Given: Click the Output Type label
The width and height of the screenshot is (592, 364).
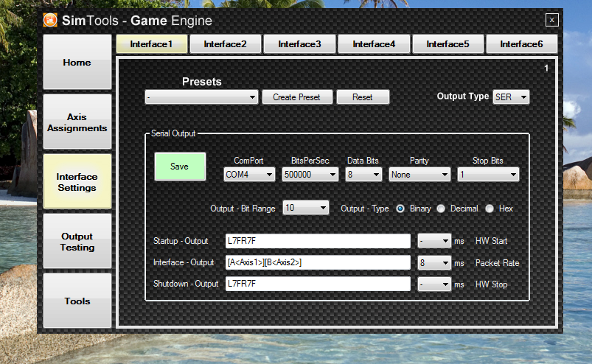Looking at the screenshot, I should 463,97.
